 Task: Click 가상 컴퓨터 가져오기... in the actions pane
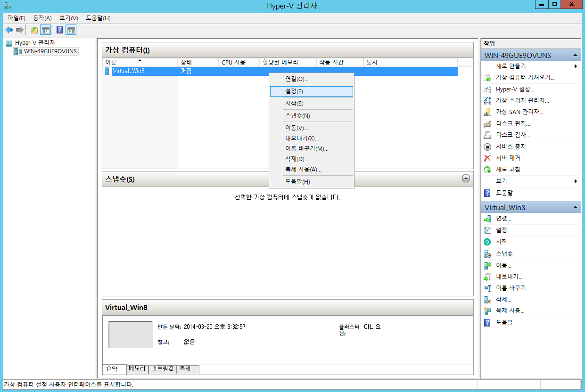point(531,78)
